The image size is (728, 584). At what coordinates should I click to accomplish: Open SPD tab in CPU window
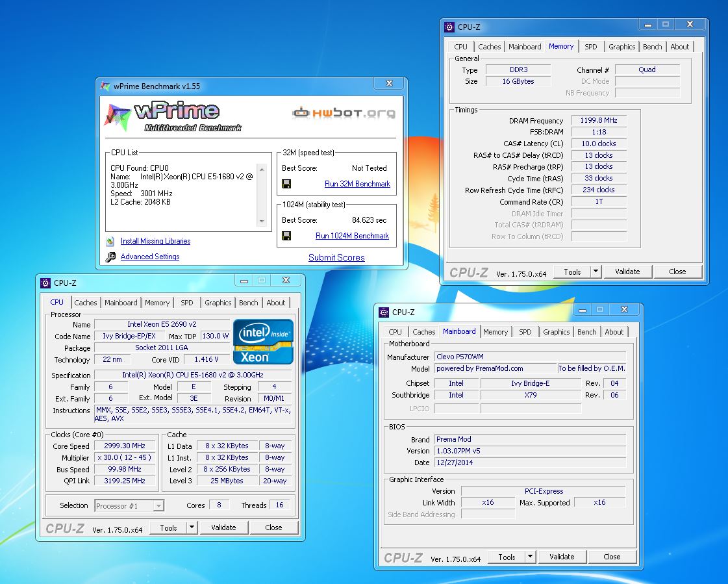point(186,303)
